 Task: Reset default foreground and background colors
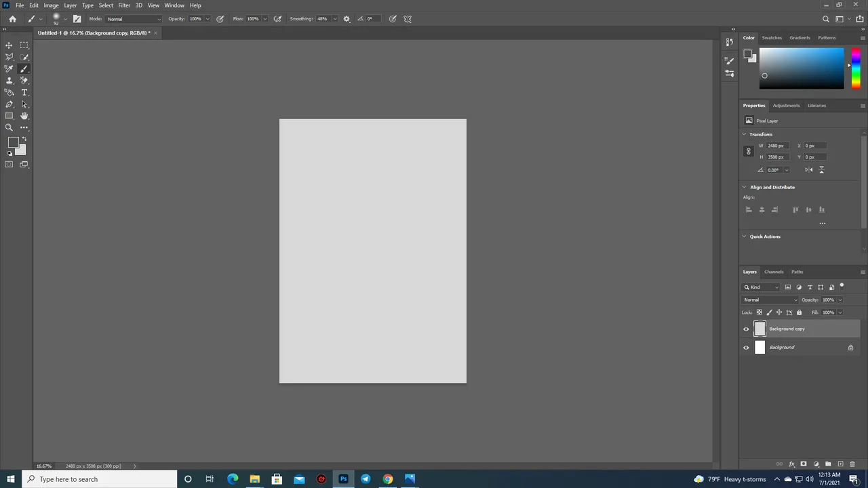(x=9, y=154)
